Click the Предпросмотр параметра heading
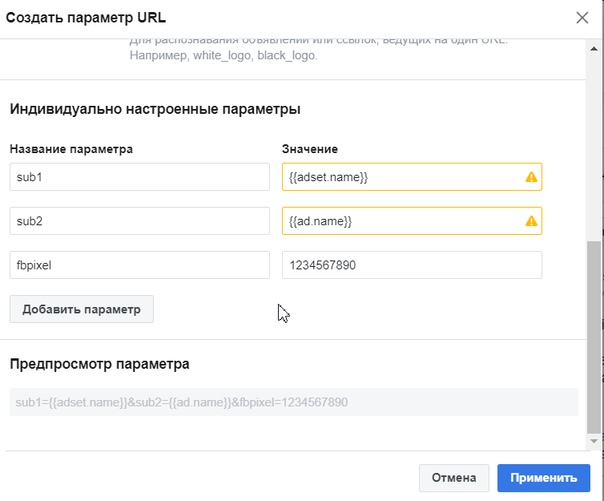 [99, 364]
